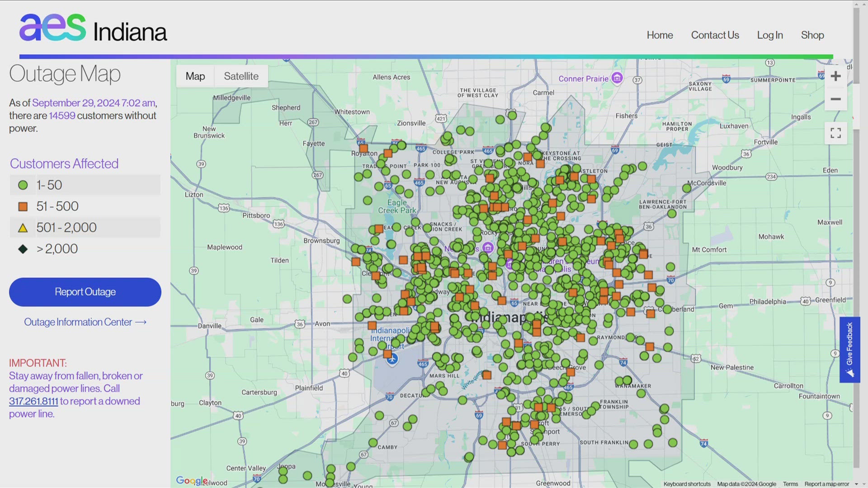Click black diamond legend icon for >2,000
868x488 pixels.
(x=23, y=249)
